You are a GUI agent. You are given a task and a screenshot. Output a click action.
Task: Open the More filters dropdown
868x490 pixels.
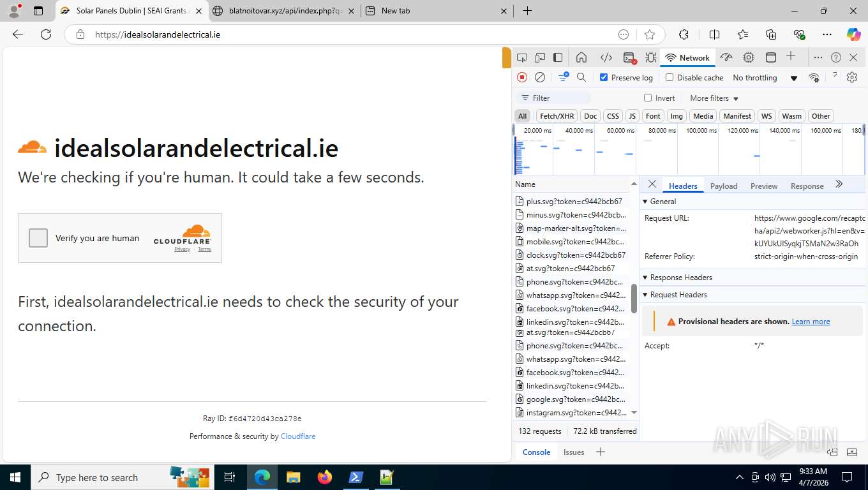pyautogui.click(x=714, y=98)
